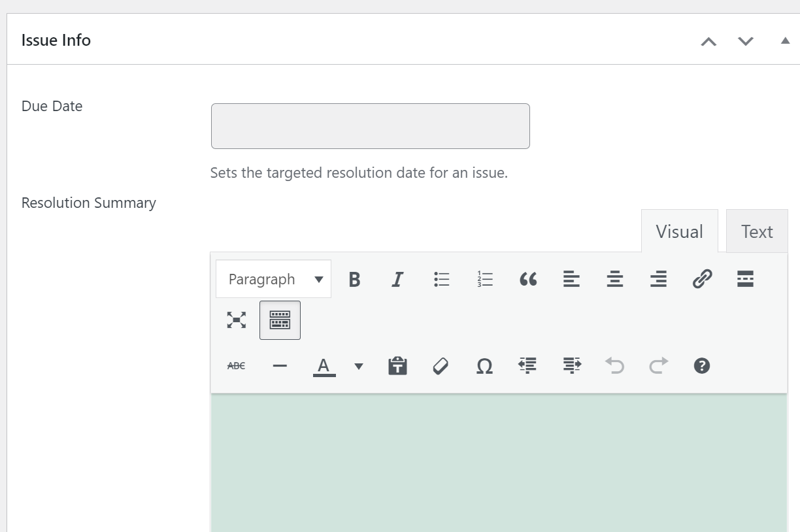Switch to the Text editor tab
Image resolution: width=800 pixels, height=532 pixels.
coord(757,231)
